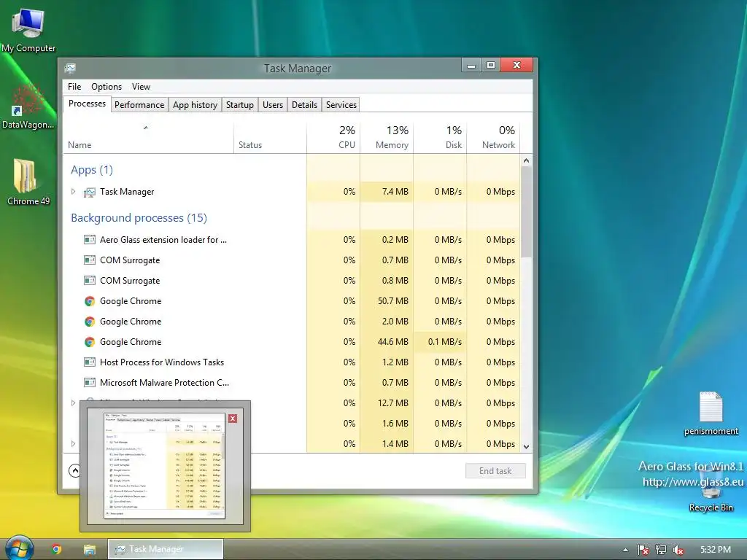Expand the process row showing 12.7 MB

73,402
